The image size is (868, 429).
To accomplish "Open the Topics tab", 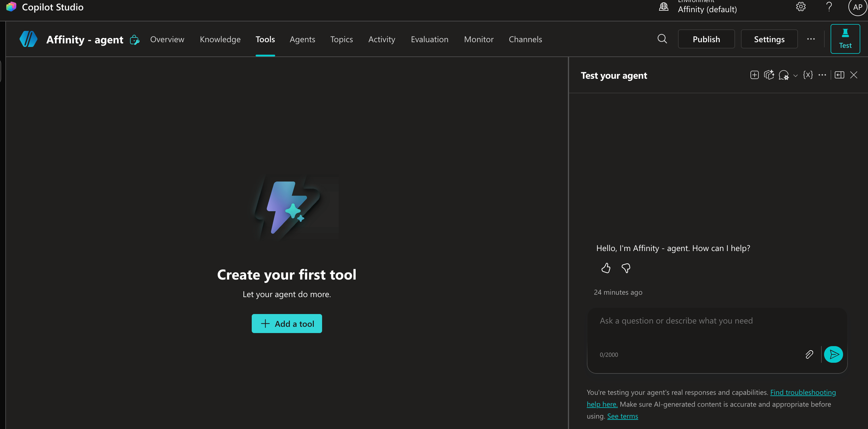I will point(341,39).
